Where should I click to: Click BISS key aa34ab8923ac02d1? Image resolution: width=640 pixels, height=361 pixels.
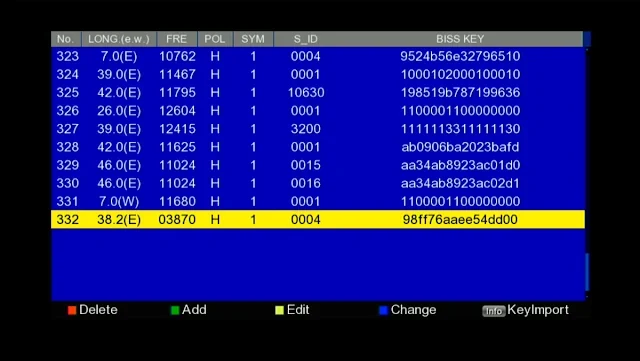460,183
